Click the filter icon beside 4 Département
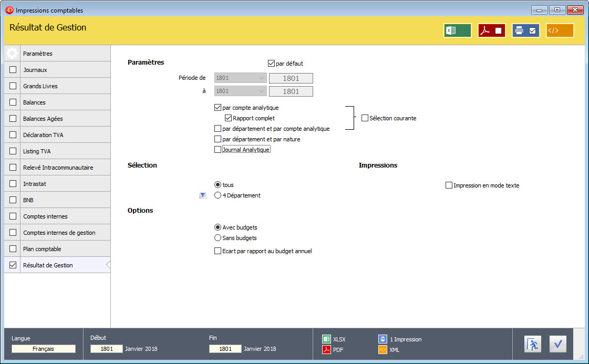Viewport: 589px width, 364px height. pos(203,195)
